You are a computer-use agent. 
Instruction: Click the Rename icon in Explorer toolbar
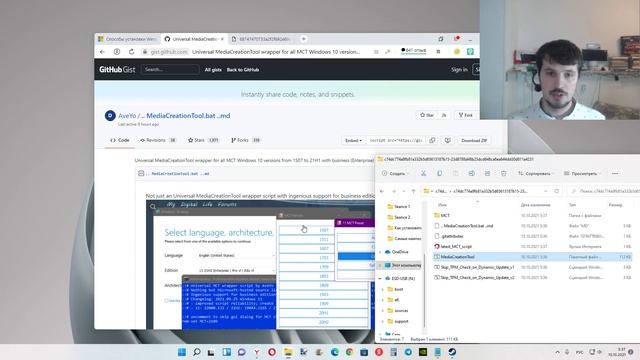coord(471,173)
